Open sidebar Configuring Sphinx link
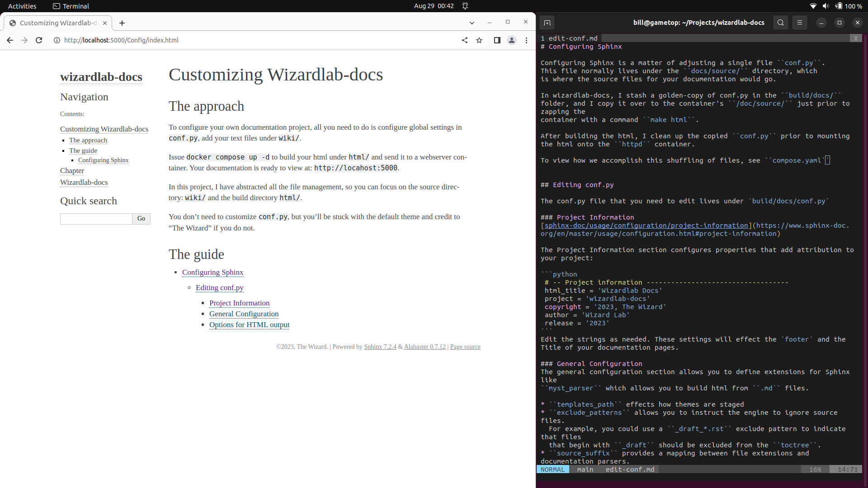This screenshot has width=868, height=488. (x=103, y=160)
